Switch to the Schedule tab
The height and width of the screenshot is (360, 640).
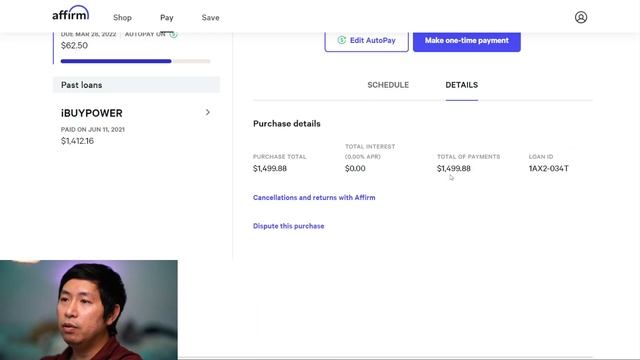point(388,85)
